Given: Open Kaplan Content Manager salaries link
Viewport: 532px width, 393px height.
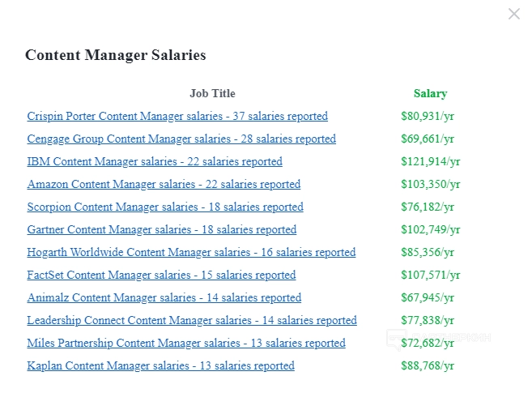Looking at the screenshot, I should (160, 366).
